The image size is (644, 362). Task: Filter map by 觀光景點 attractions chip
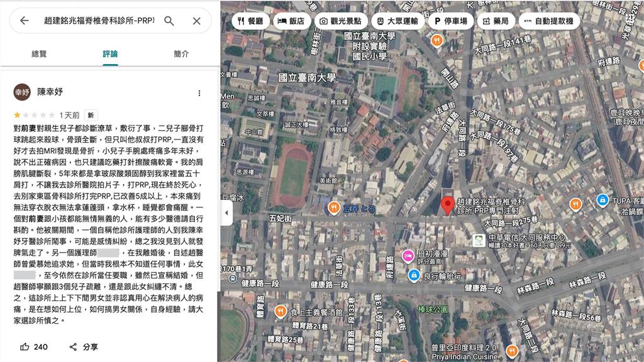pos(340,21)
